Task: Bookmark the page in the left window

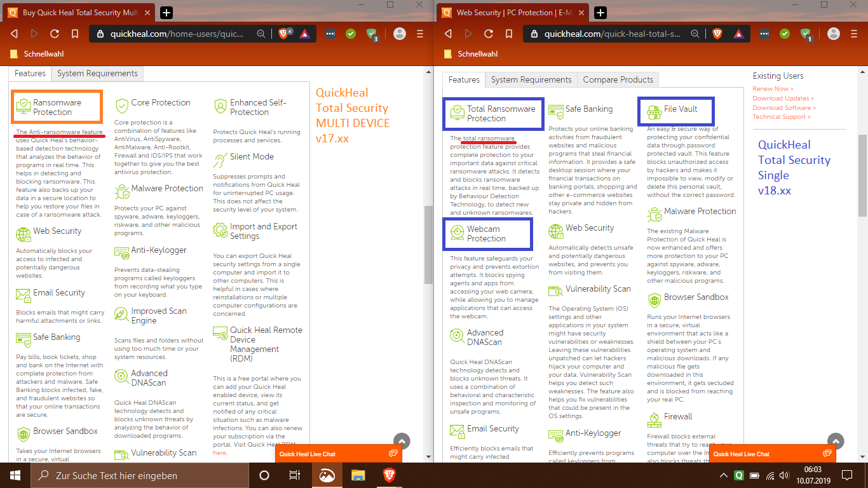Action: [x=74, y=34]
